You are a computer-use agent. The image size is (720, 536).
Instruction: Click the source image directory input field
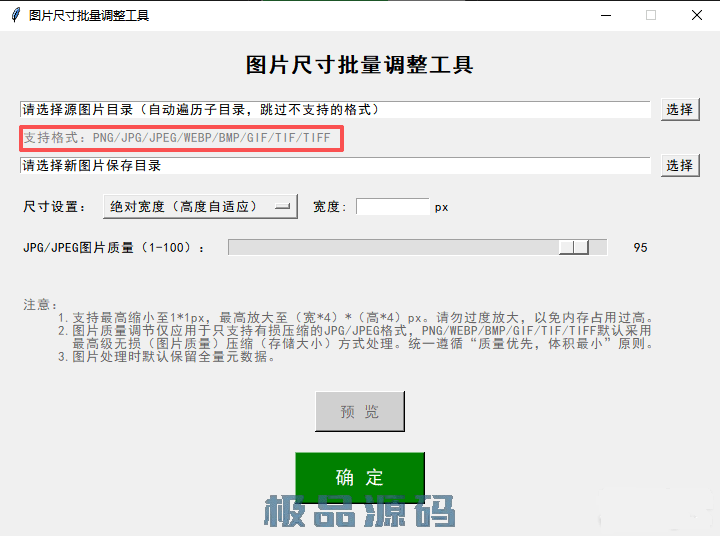click(x=335, y=109)
